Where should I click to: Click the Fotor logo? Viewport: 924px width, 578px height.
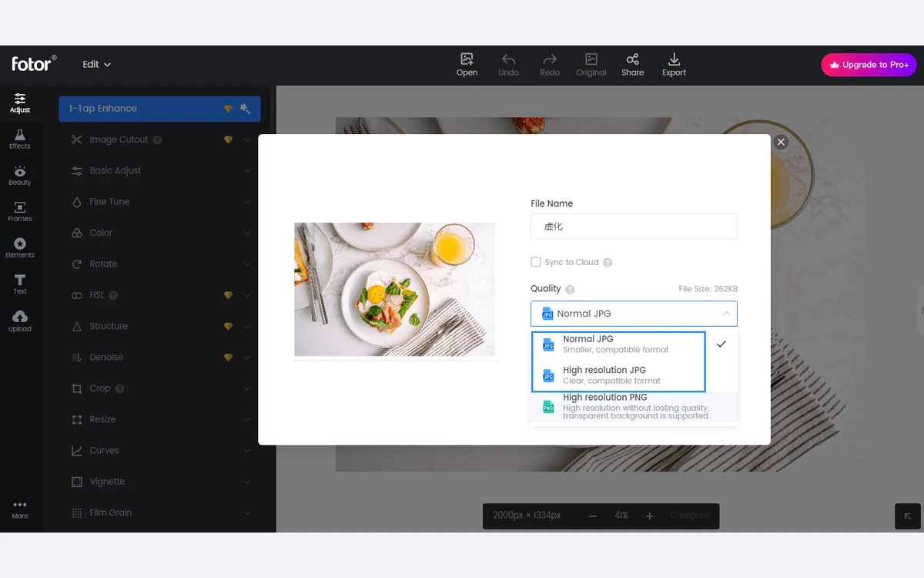coord(34,64)
